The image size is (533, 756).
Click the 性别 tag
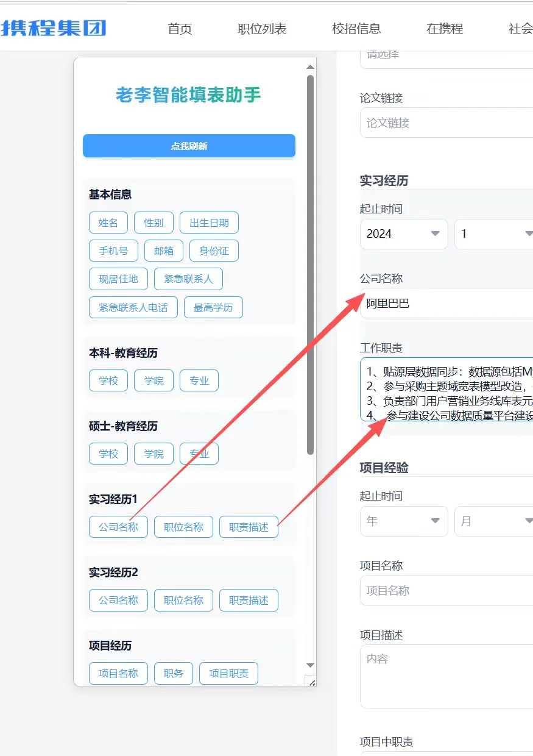154,223
